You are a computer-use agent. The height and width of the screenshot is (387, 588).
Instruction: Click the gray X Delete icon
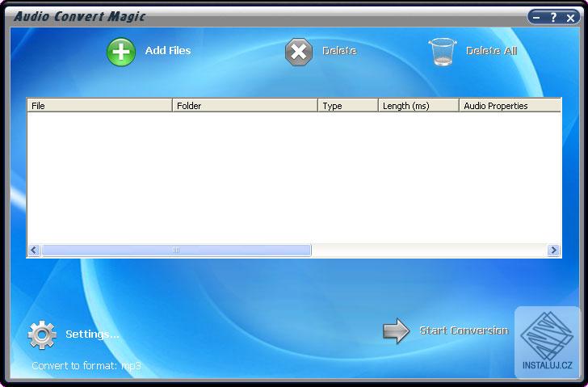pos(299,52)
